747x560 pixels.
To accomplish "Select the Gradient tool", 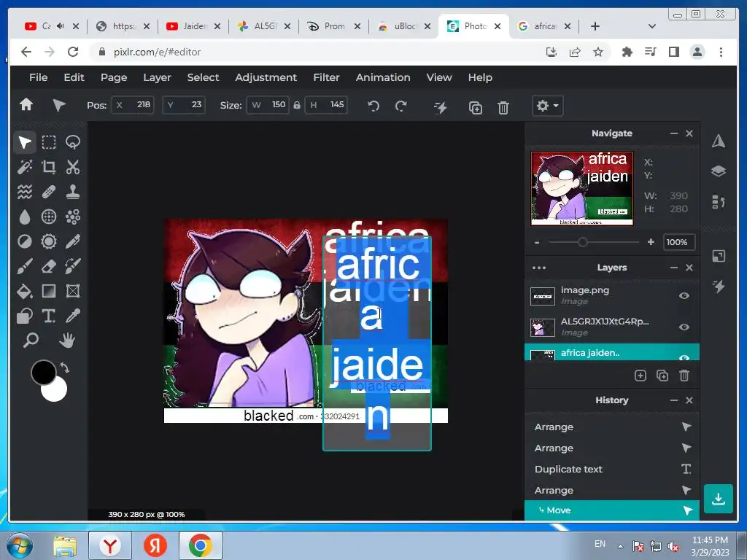I will point(49,291).
